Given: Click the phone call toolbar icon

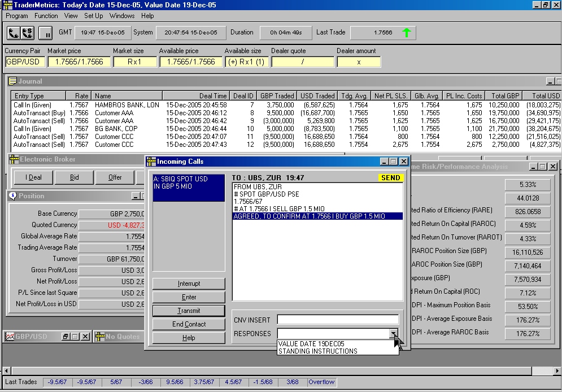Looking at the screenshot, I should click(14, 33).
